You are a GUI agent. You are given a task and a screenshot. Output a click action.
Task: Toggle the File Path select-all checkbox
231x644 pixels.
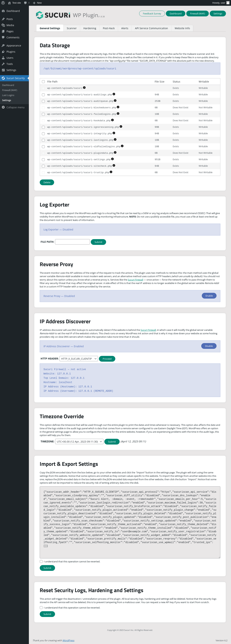(x=43, y=82)
